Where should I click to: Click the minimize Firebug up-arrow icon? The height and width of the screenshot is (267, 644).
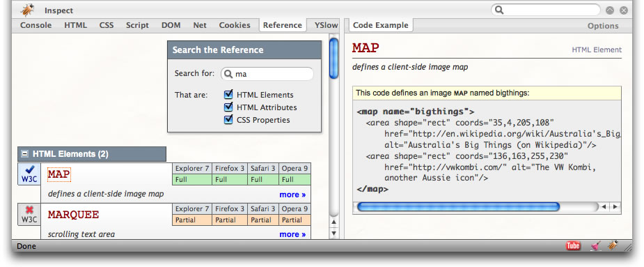click(610, 10)
